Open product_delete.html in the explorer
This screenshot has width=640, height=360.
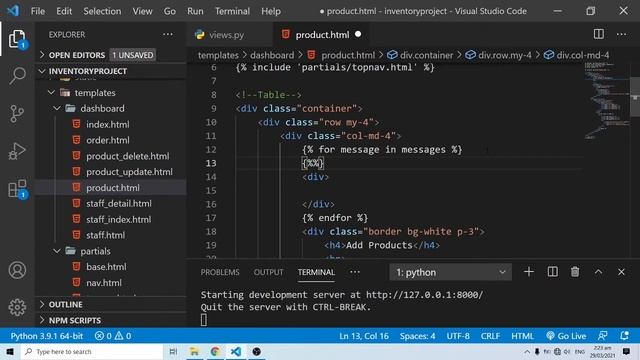127,156
